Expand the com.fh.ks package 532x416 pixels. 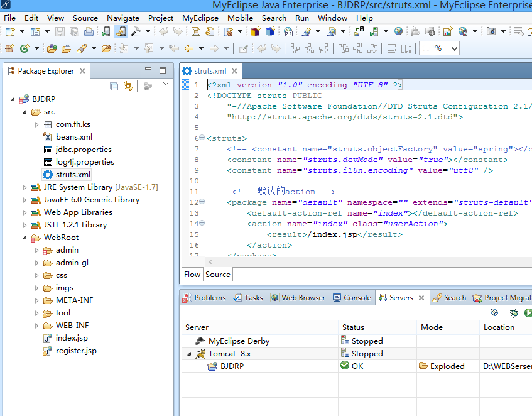pos(36,124)
